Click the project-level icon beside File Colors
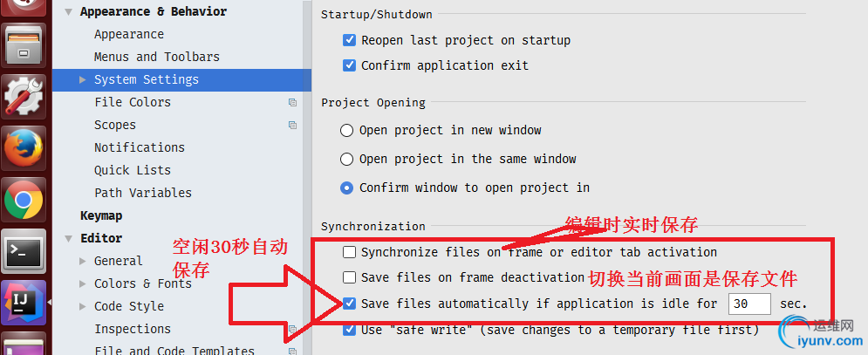Screen dimensions: 868x355 292,102
